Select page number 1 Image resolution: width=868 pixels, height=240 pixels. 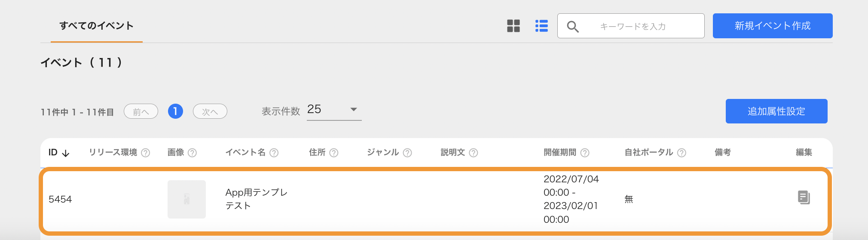pos(175,111)
